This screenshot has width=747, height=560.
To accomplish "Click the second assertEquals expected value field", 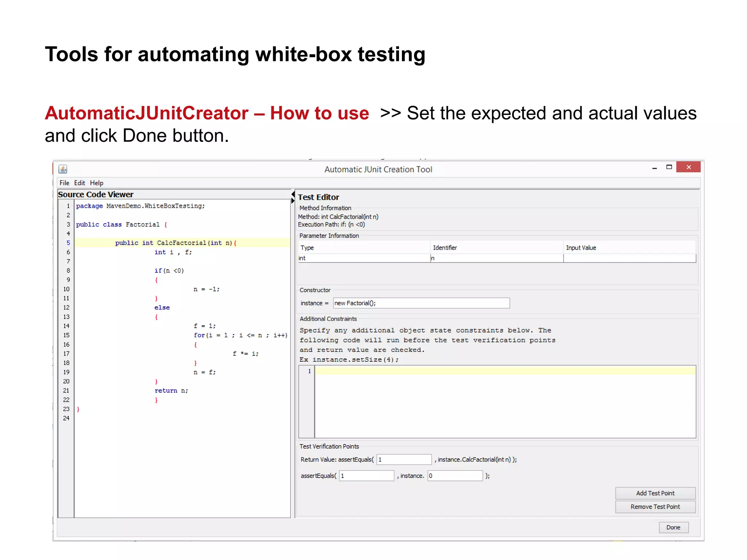I will click(367, 475).
